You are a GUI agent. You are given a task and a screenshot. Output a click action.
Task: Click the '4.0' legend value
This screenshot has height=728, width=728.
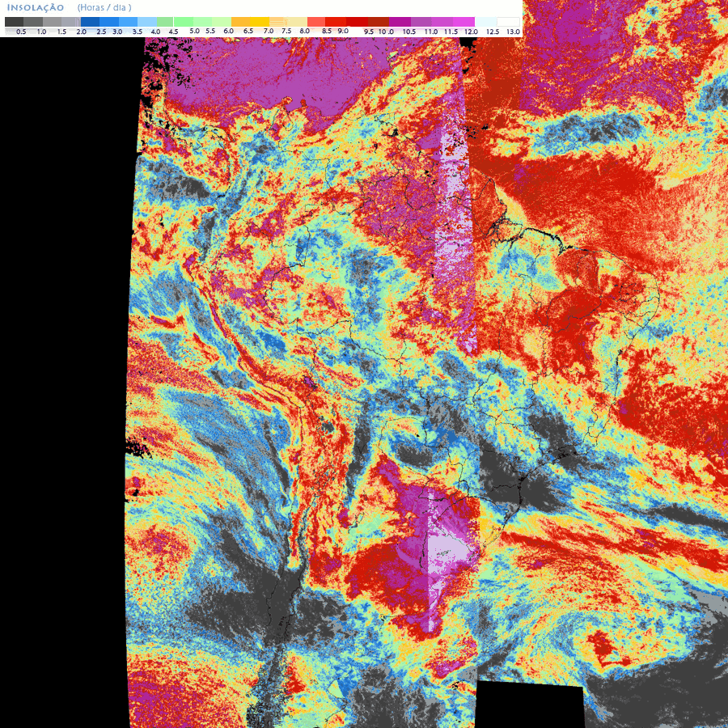(155, 32)
